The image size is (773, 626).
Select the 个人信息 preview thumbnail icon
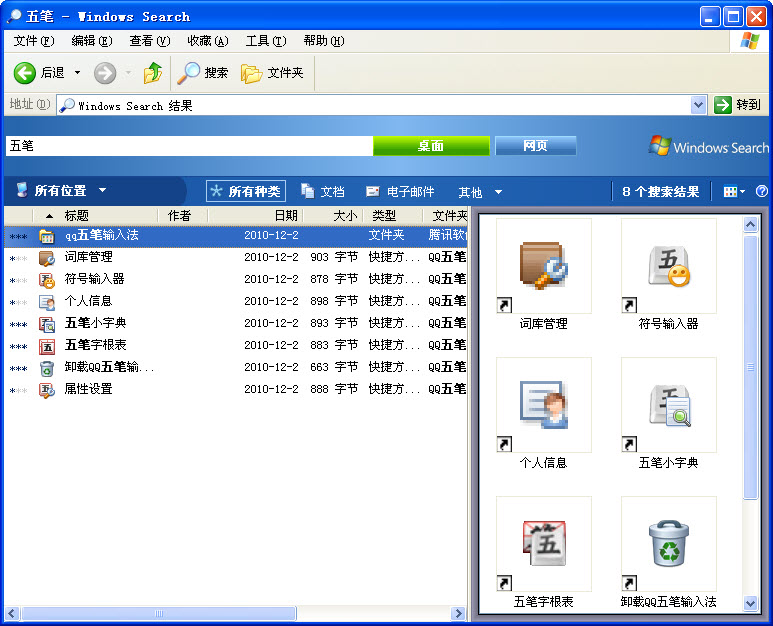543,405
